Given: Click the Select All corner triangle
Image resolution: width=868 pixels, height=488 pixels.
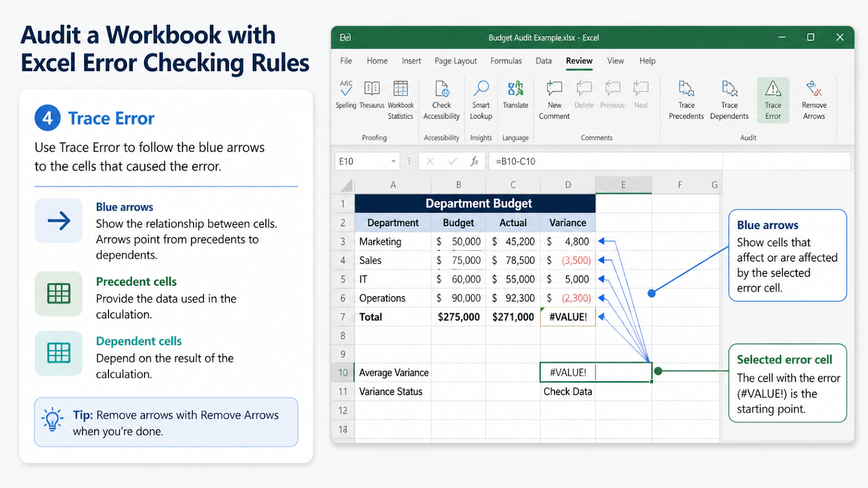Looking at the screenshot, I should 346,186.
